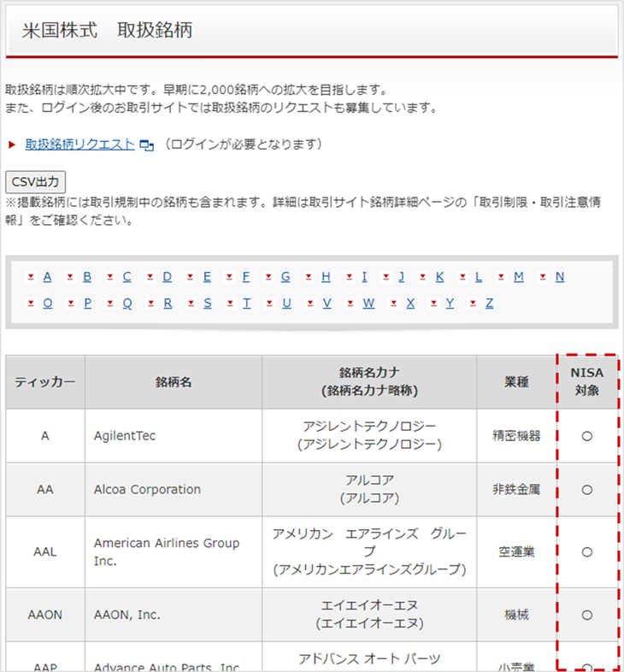624x672 pixels.
Task: Jump to letter C in index
Action: [127, 276]
